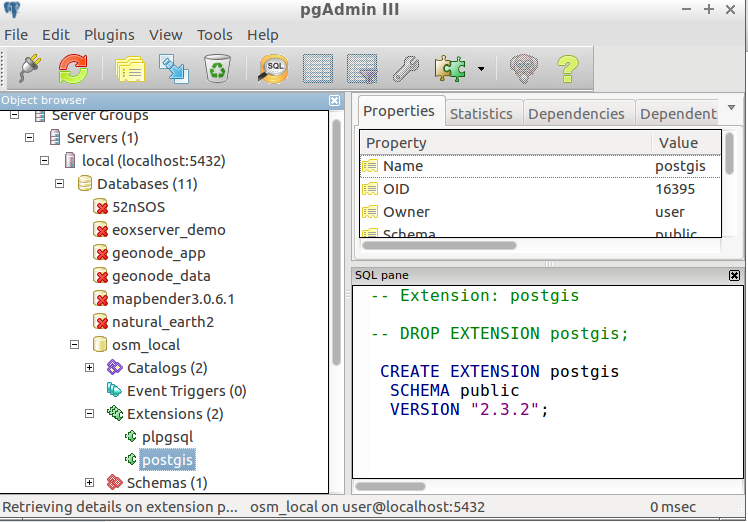
Task: Open filtered data view icon
Action: pos(362,69)
